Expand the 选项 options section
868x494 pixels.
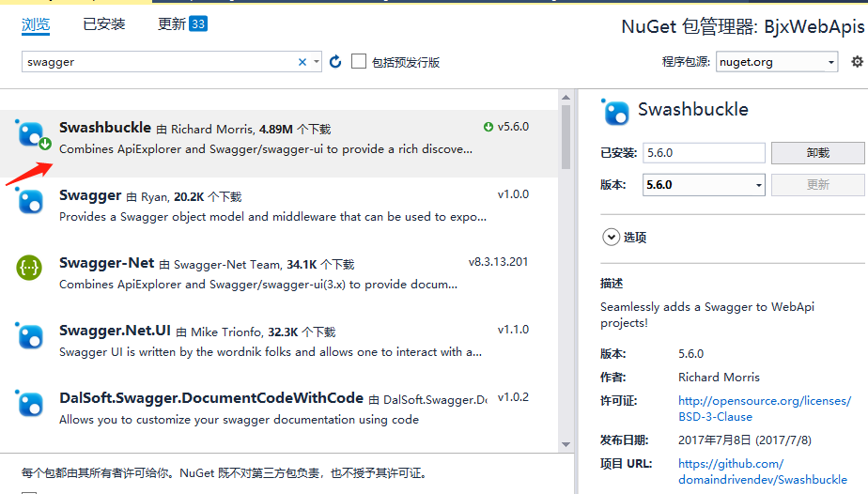[612, 238]
